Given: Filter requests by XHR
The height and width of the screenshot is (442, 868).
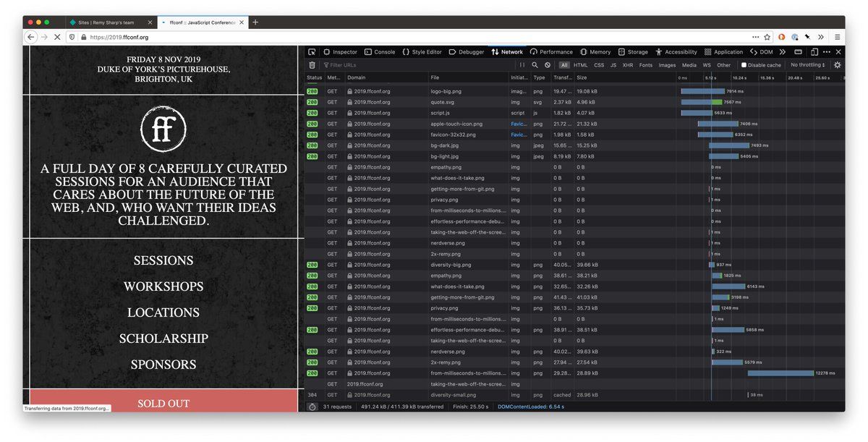Looking at the screenshot, I should pos(628,65).
